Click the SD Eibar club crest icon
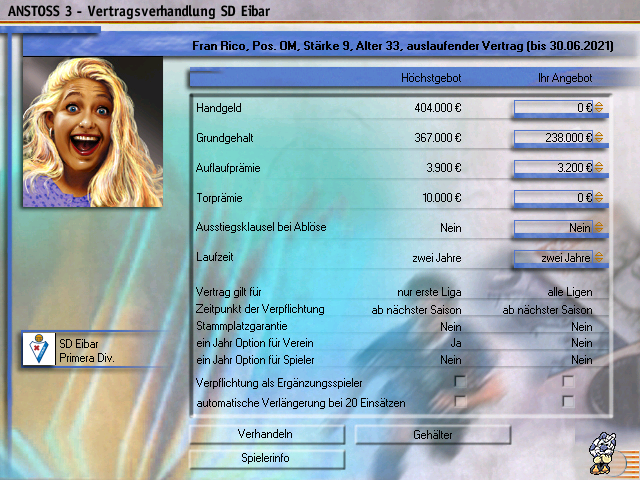 [x=39, y=349]
